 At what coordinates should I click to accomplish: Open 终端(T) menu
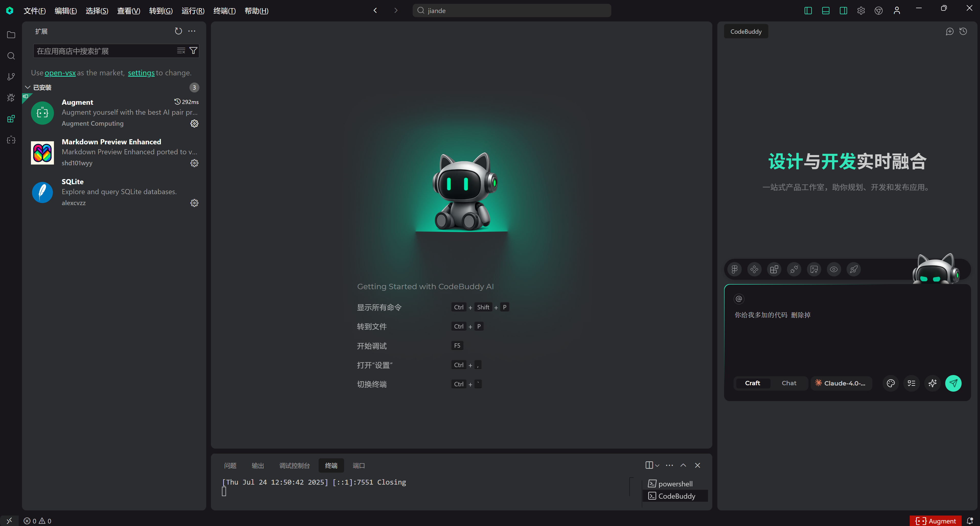[x=224, y=11]
